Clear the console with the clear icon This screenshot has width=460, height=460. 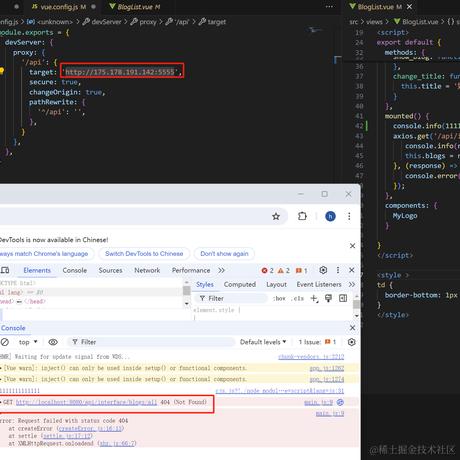pyautogui.click(x=5, y=342)
